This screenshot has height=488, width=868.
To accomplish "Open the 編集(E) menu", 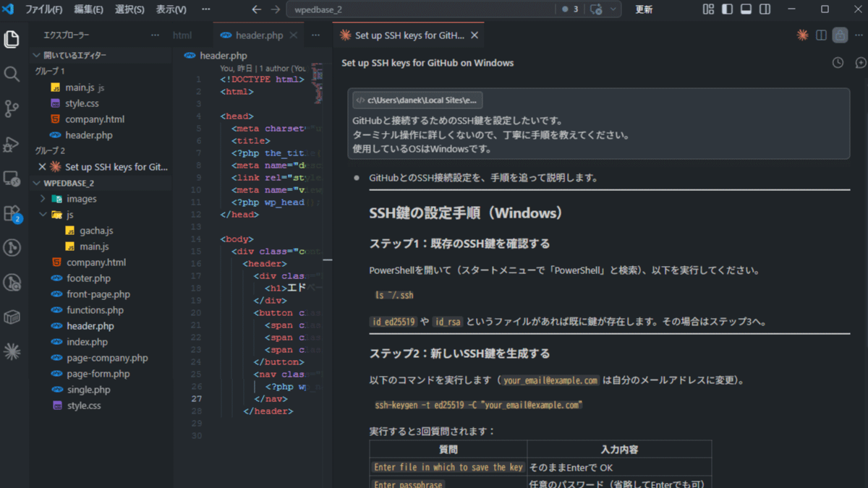I will pos(88,9).
